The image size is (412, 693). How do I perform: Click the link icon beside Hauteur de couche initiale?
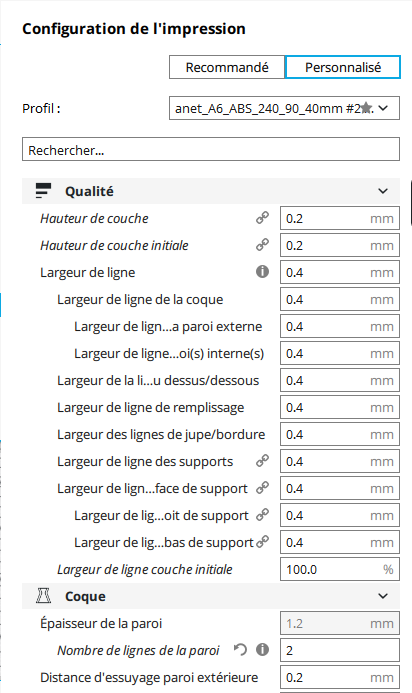point(263,245)
